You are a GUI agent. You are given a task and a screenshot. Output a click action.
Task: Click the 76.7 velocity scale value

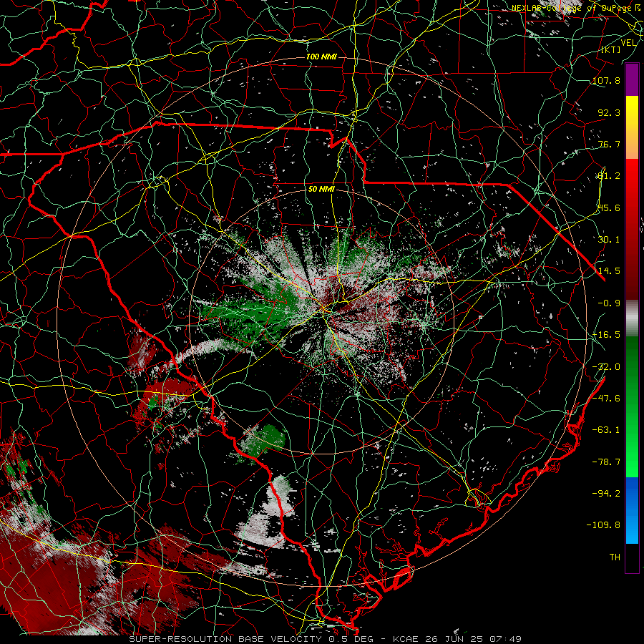coord(609,144)
